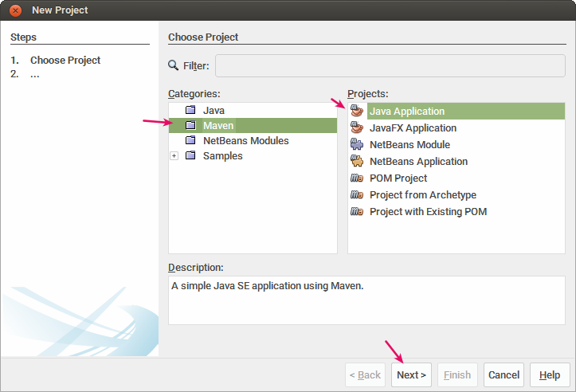Select the Java category

tap(214, 110)
